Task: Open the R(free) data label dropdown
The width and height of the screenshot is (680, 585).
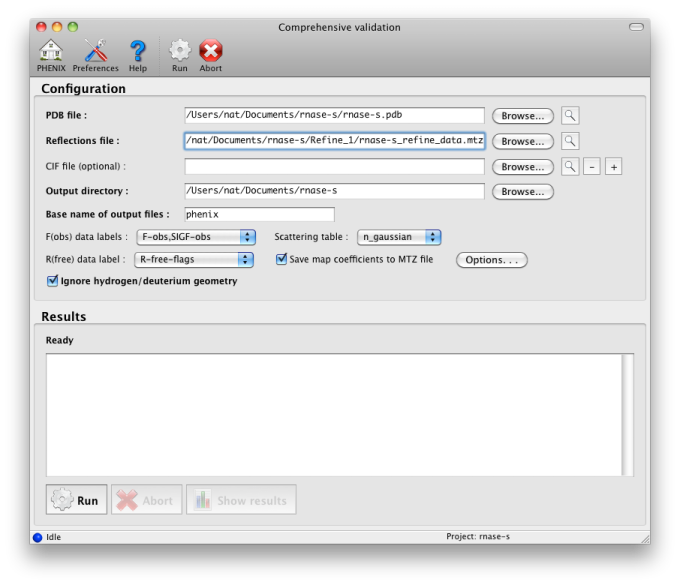Action: click(195, 259)
